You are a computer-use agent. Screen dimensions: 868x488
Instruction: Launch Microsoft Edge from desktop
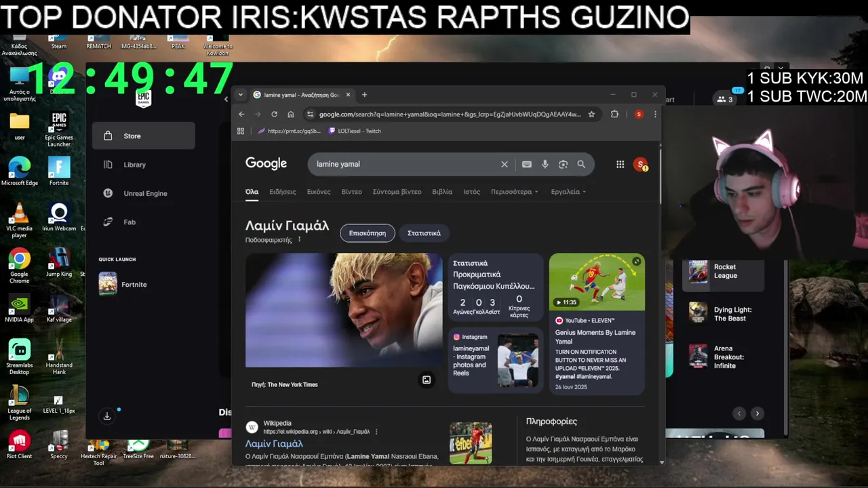click(19, 171)
